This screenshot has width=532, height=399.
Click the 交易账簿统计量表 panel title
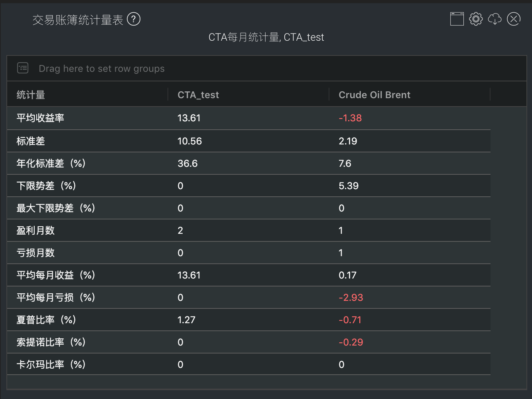coord(78,20)
